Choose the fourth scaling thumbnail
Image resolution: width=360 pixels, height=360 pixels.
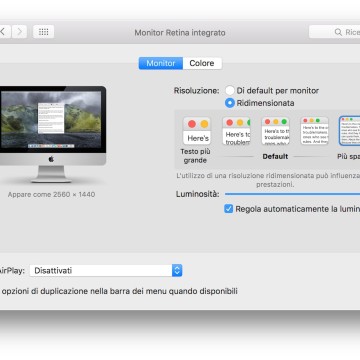click(x=314, y=131)
